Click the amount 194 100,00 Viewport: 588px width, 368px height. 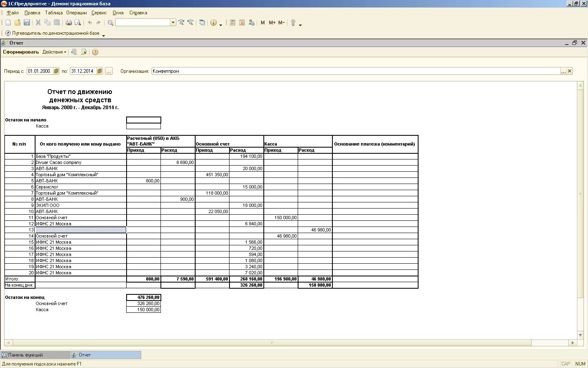[x=247, y=156]
